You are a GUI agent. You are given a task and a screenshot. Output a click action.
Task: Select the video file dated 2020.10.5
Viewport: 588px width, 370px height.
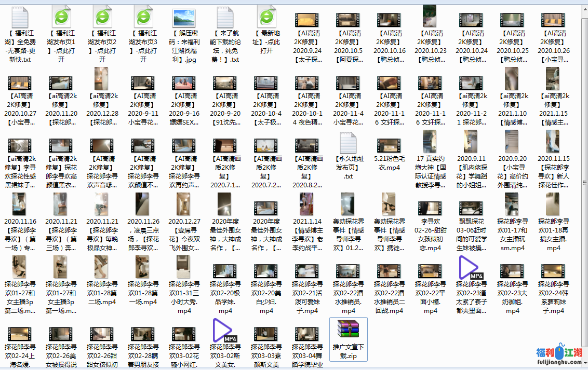click(x=348, y=20)
